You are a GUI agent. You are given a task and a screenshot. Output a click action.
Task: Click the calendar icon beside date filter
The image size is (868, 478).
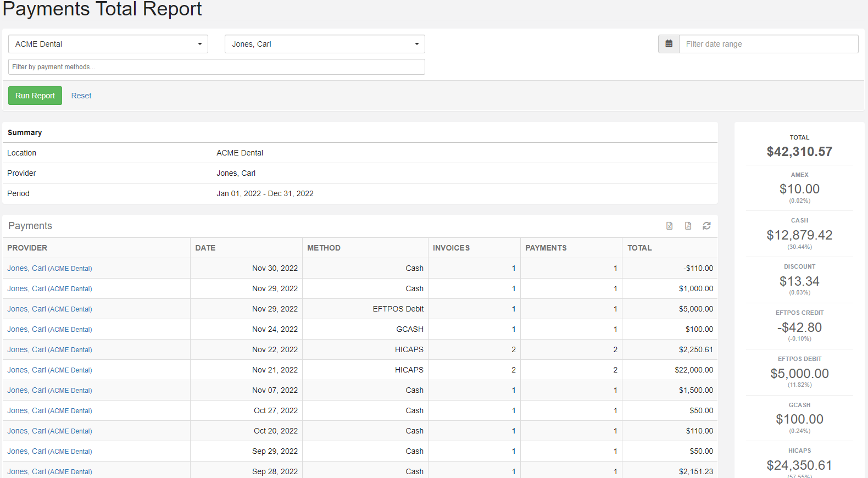click(669, 44)
